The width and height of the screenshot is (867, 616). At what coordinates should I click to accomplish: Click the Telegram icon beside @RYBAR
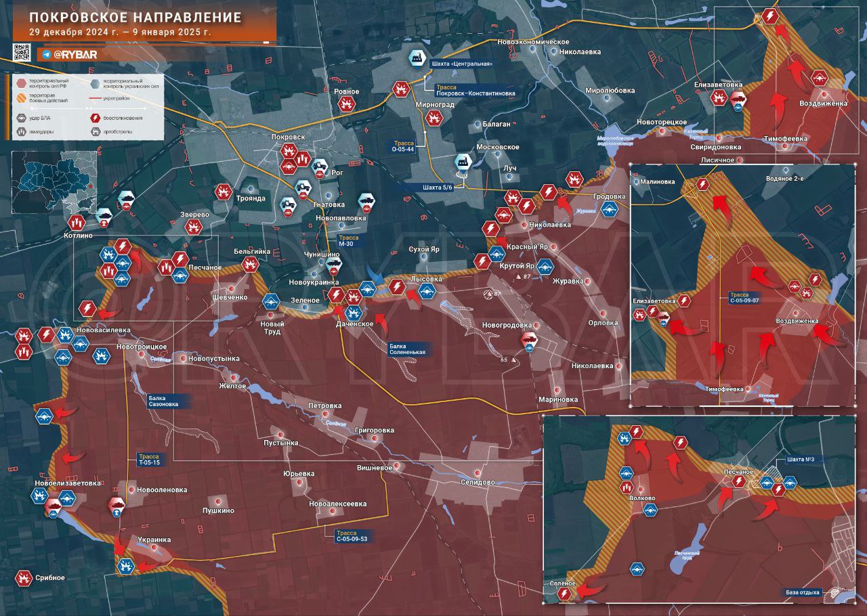coord(46,53)
